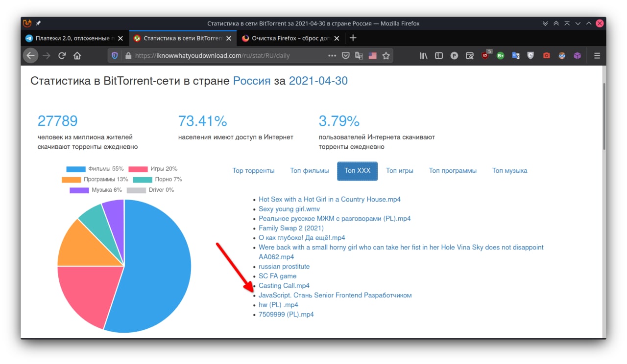Click the 27789 statistic value

coord(57,121)
